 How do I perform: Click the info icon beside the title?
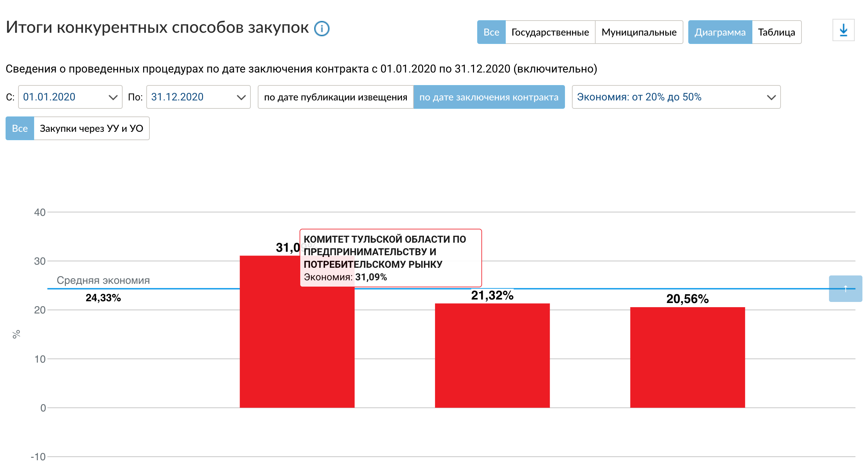[321, 29]
